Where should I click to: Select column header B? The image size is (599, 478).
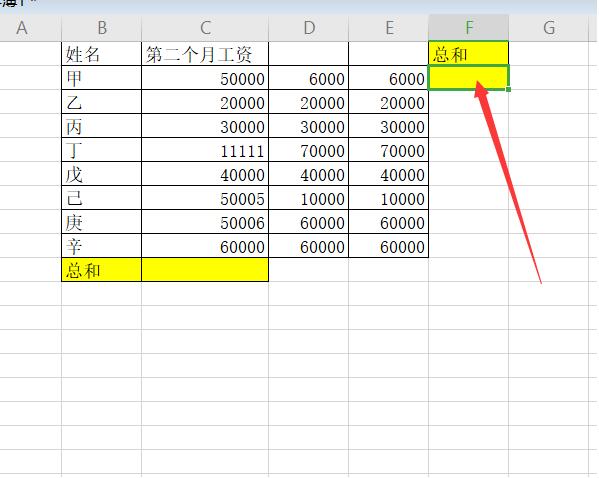point(102,28)
